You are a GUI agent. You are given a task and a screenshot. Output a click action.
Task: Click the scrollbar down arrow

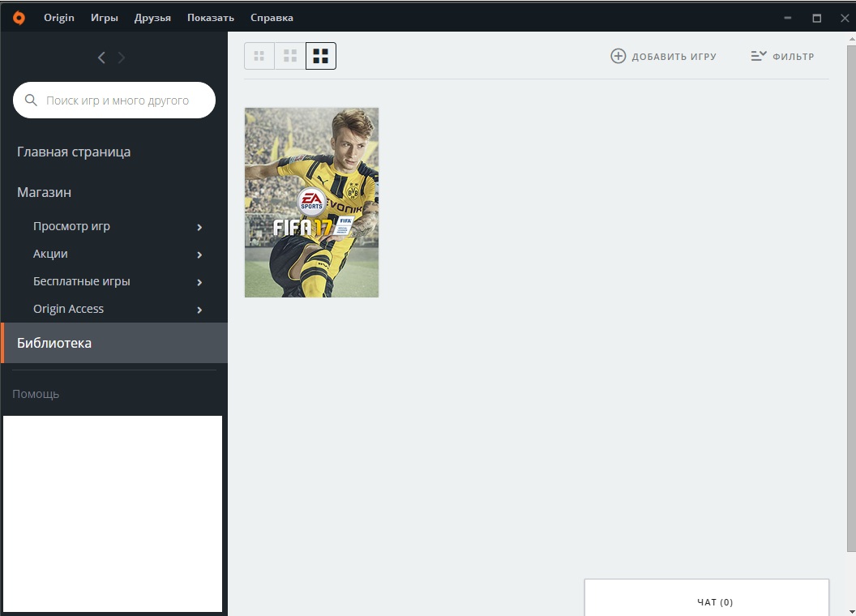tap(852, 611)
